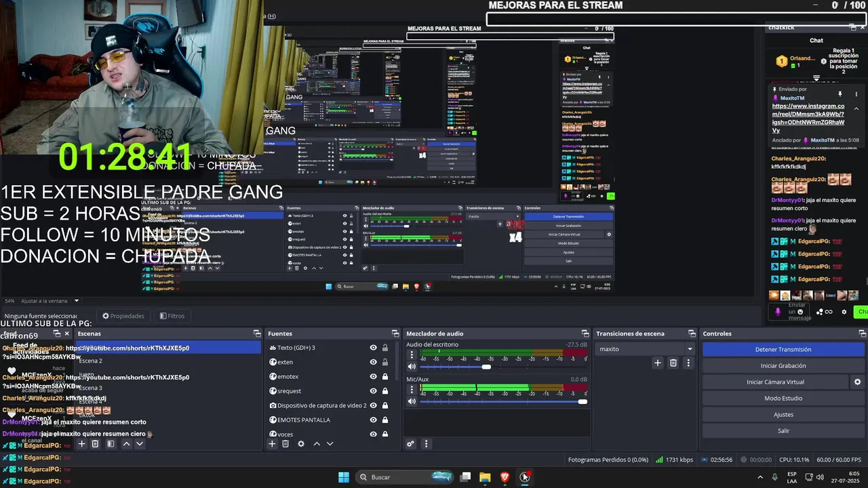Click Iniciar Cámara Virtual button
The image size is (868, 488).
coord(775,382)
